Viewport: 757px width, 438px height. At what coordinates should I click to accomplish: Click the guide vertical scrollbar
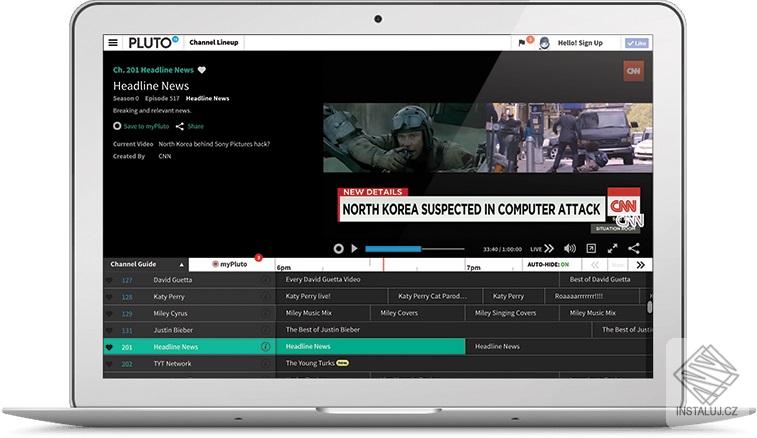click(650, 307)
